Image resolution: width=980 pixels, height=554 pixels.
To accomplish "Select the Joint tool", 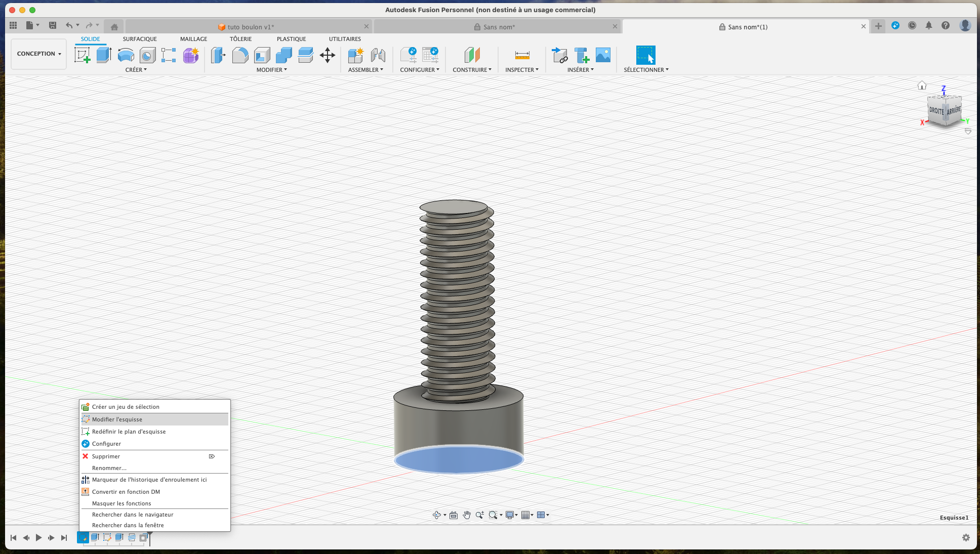I will pyautogui.click(x=378, y=55).
